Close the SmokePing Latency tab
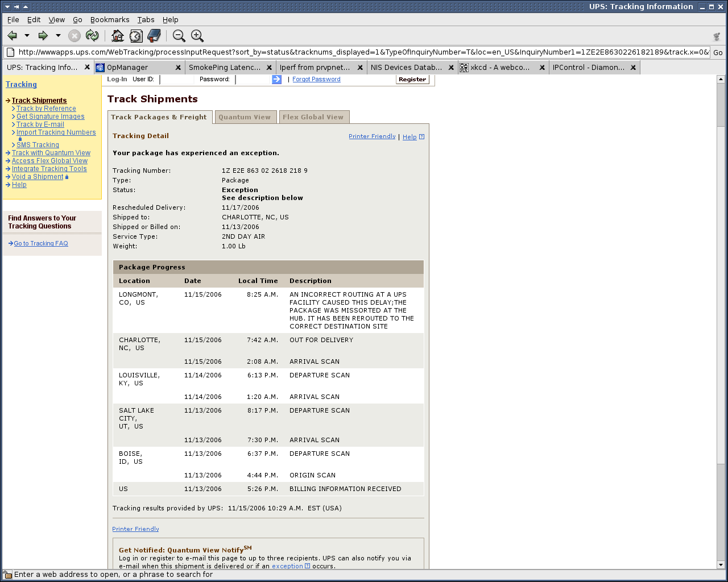This screenshot has height=582, width=728. point(269,67)
